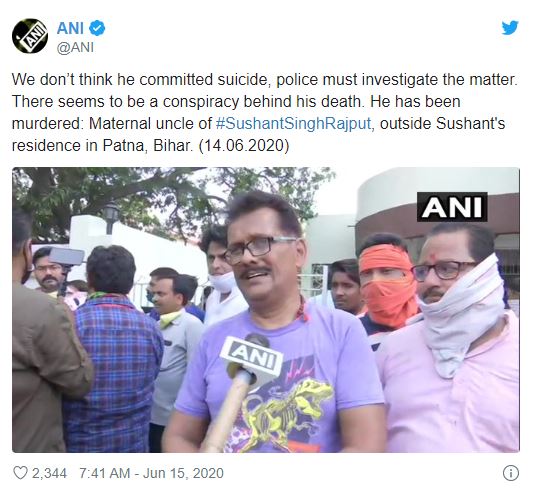This screenshot has height=490, width=534.
Task: Like the tweet with heart icon
Action: (x=20, y=473)
